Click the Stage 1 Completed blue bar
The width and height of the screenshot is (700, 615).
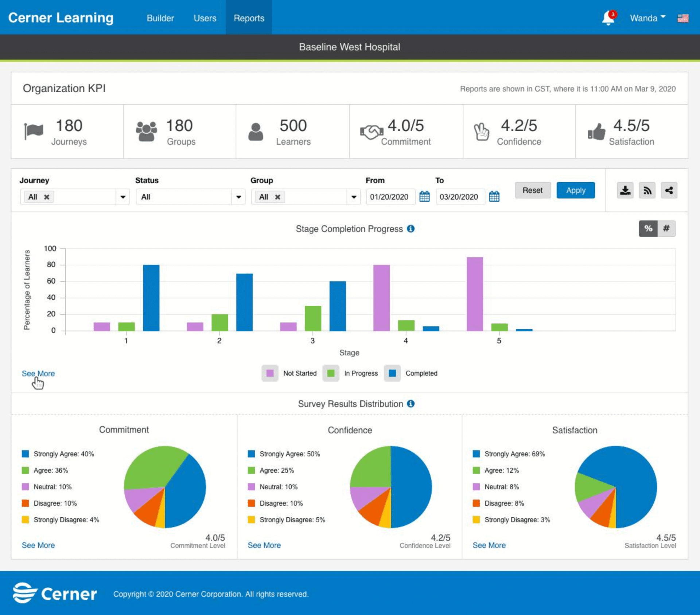pyautogui.click(x=151, y=298)
